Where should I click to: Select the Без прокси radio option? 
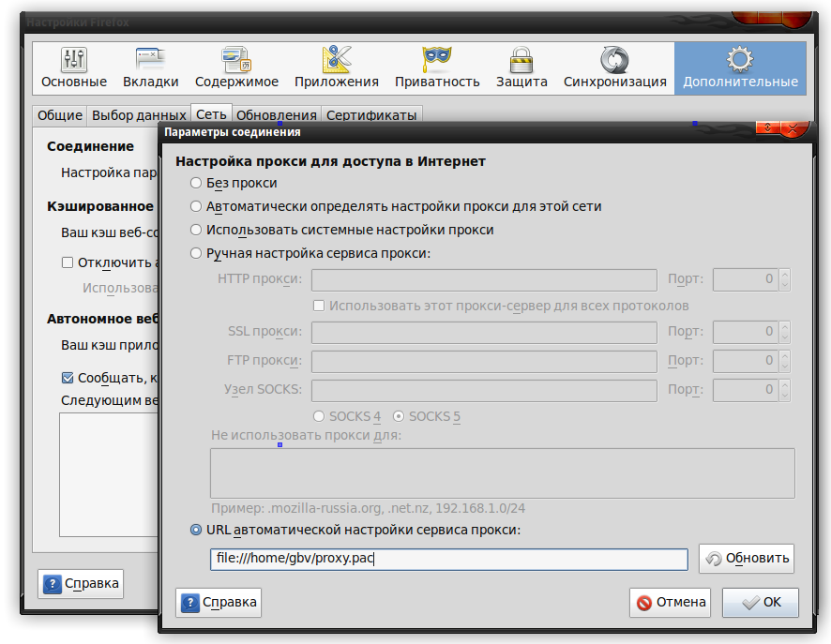point(196,183)
